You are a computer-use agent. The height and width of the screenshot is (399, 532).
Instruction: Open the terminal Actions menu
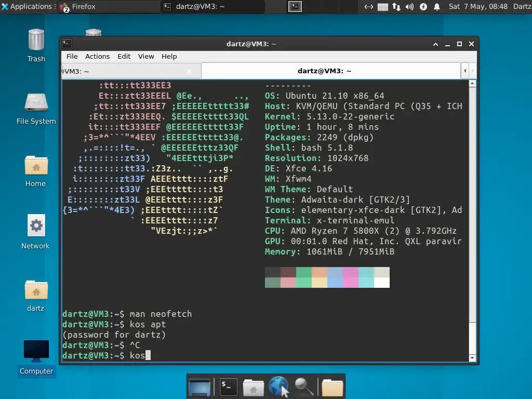pyautogui.click(x=97, y=56)
